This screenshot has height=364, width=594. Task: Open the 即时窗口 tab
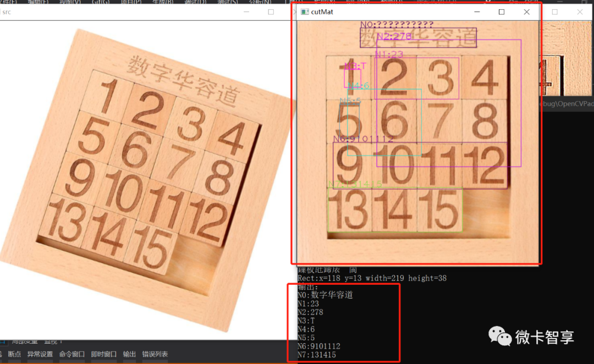click(x=104, y=354)
